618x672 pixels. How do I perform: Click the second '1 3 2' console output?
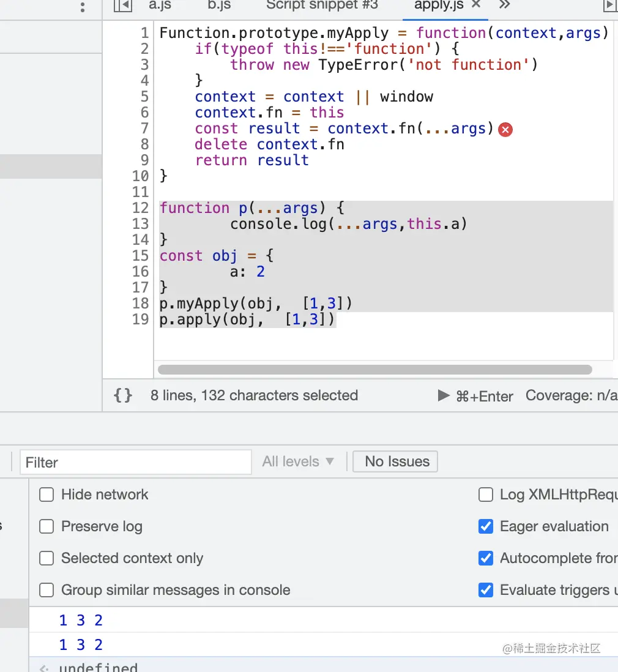point(81,644)
